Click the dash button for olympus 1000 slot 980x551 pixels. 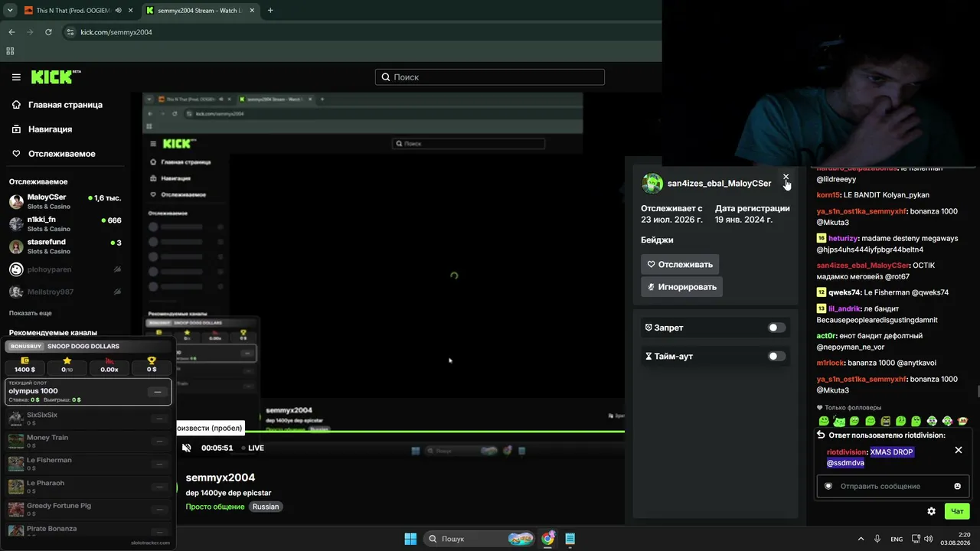[x=158, y=392]
